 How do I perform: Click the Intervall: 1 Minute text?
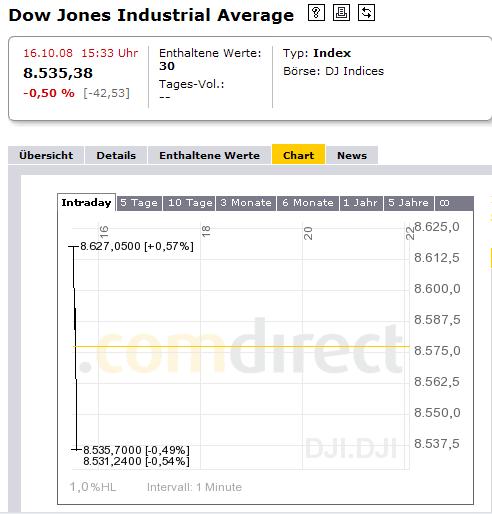click(194, 487)
